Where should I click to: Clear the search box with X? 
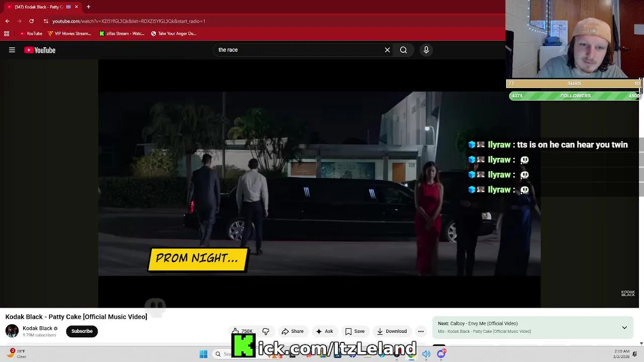pyautogui.click(x=387, y=50)
